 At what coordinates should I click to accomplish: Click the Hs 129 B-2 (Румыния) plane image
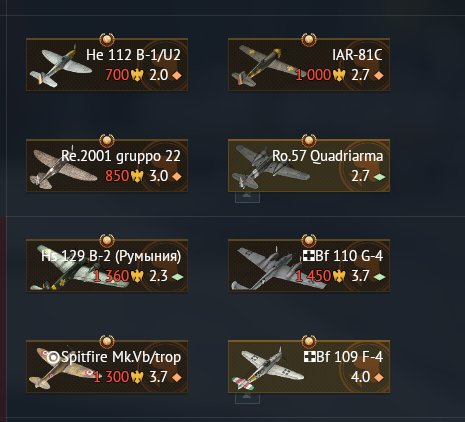(x=77, y=268)
